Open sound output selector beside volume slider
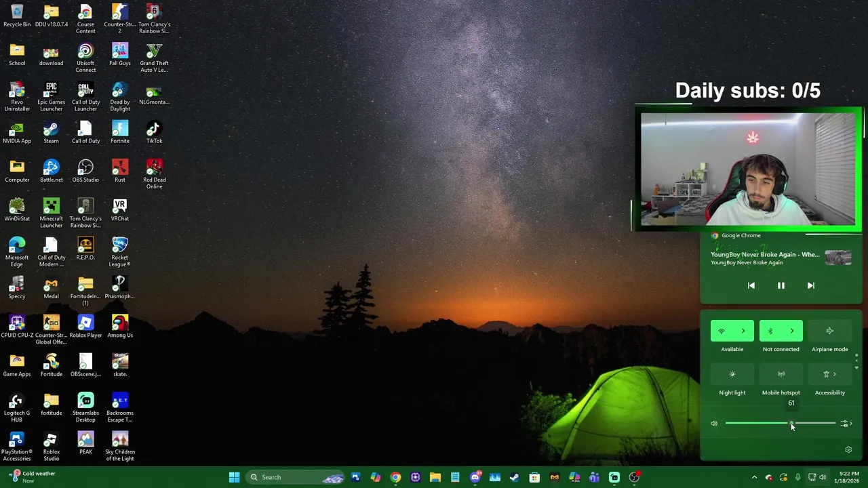868x488 pixels. pos(845,424)
